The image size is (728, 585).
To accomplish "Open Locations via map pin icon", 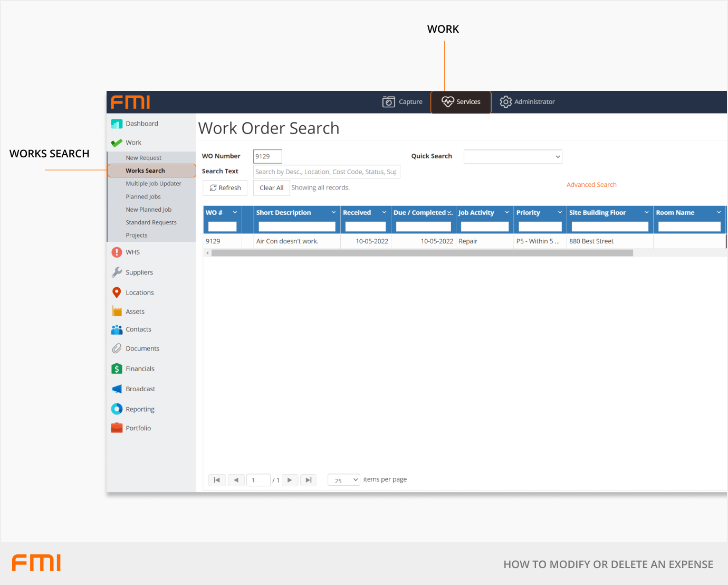I will coord(117,292).
